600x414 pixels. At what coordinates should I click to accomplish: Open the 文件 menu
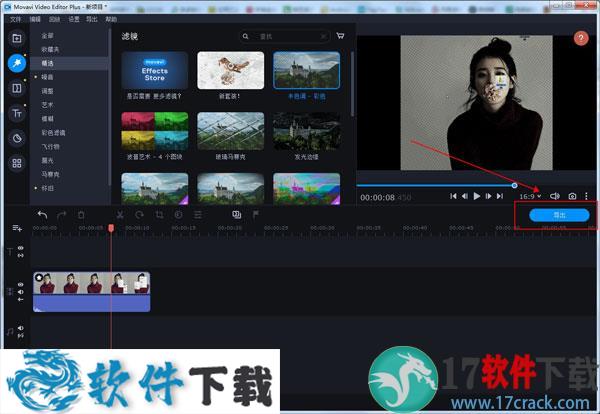(x=15, y=19)
